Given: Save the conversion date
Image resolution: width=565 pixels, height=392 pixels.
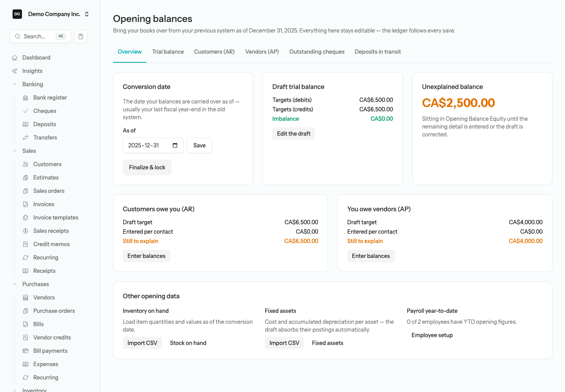Looking at the screenshot, I should tap(199, 145).
